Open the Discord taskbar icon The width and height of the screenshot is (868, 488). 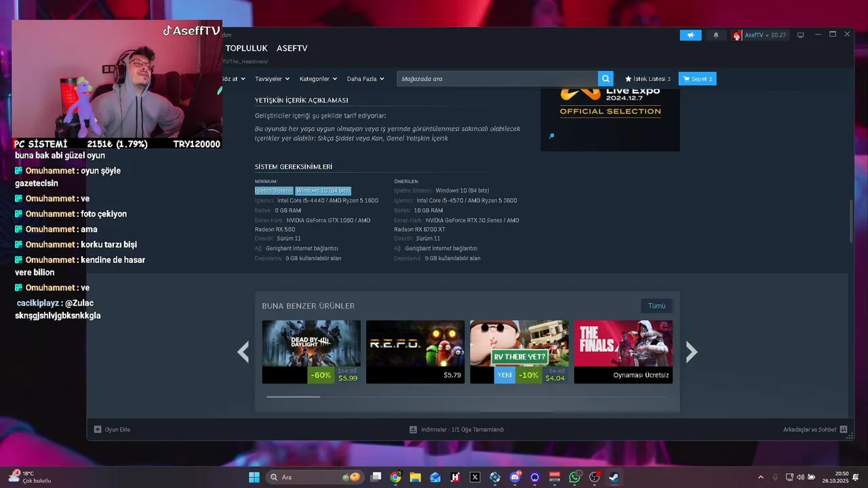515,477
